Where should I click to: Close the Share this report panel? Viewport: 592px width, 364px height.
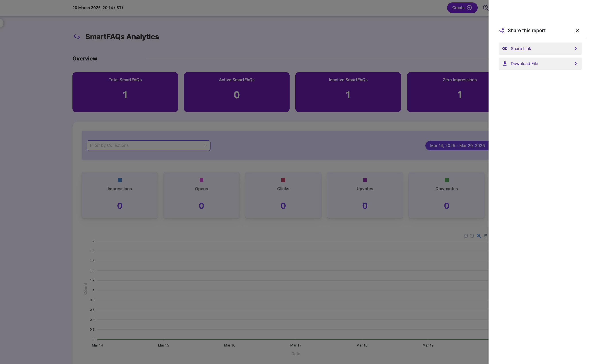click(577, 31)
